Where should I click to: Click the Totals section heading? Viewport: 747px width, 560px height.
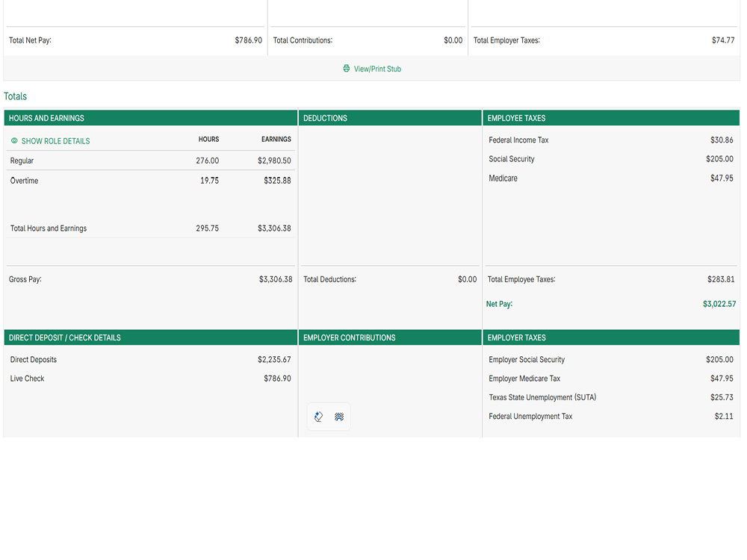click(15, 96)
